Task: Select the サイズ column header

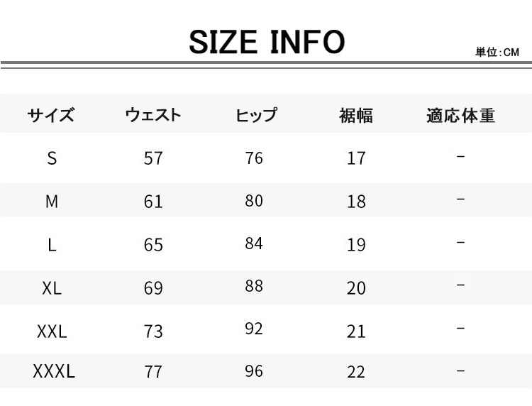Action: point(51,115)
